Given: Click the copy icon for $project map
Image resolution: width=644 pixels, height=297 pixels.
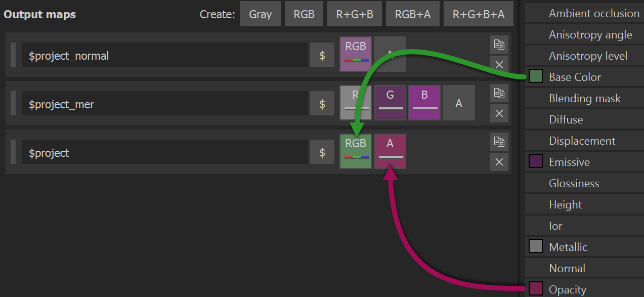Looking at the screenshot, I should click(499, 142).
